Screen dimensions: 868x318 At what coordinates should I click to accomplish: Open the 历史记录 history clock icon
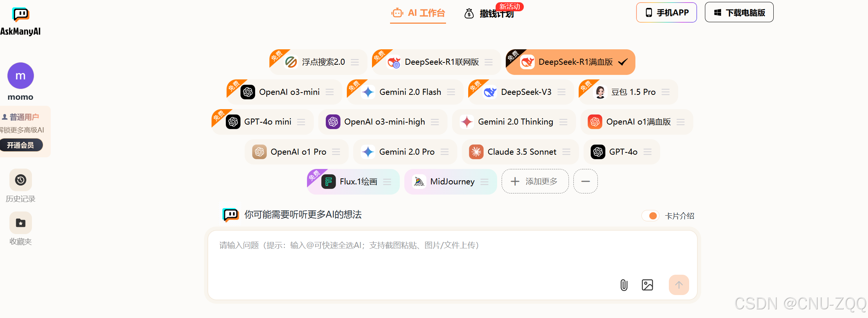[21, 180]
